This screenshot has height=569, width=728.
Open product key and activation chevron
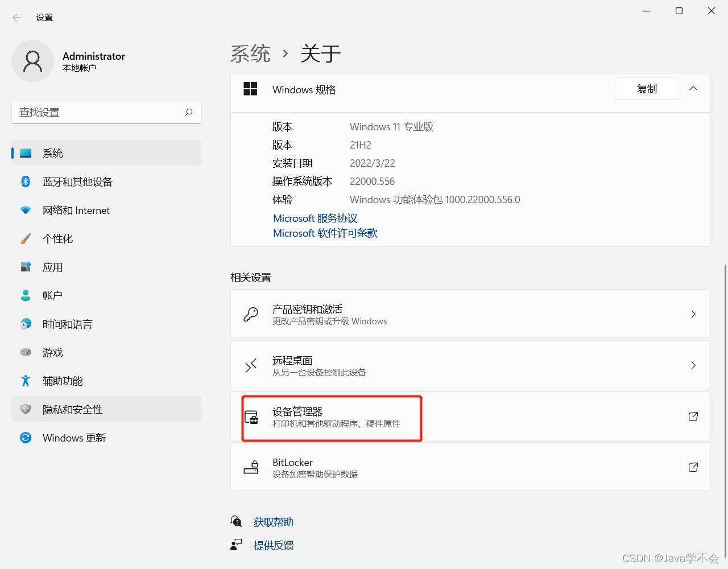pyautogui.click(x=693, y=314)
